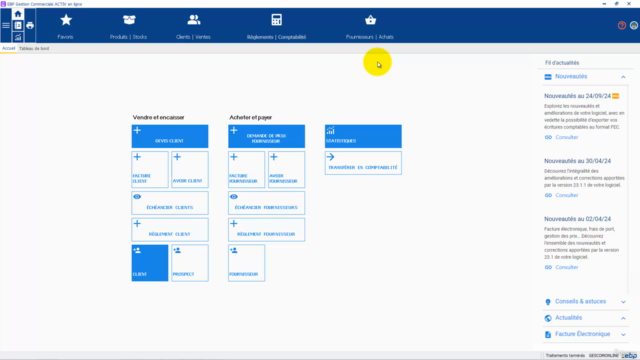Open the Favoris star menu

tap(65, 26)
